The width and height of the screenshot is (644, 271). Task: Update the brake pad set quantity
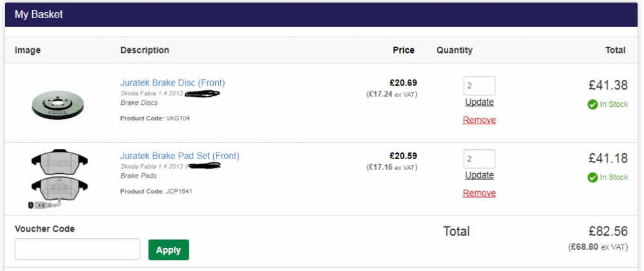(479, 175)
